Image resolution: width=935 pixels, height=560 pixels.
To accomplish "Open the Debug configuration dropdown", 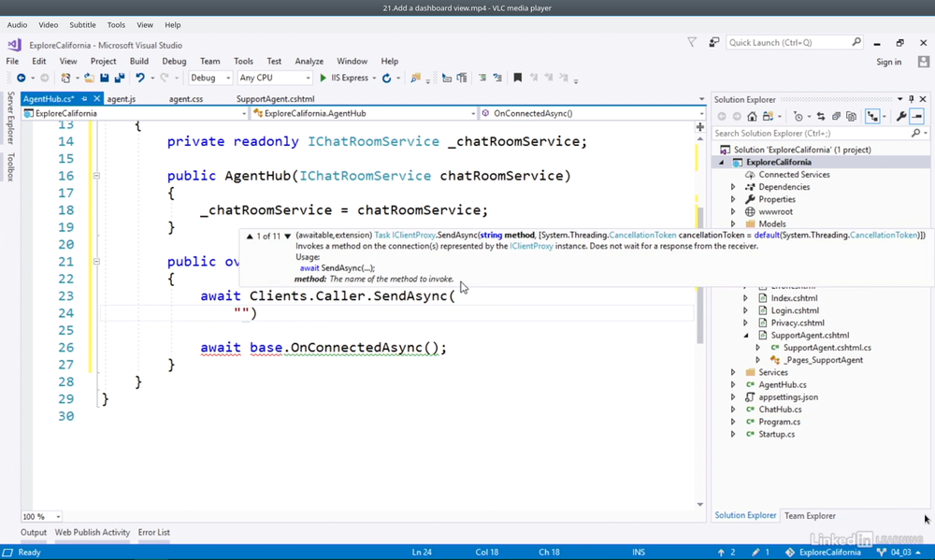I will (x=209, y=79).
